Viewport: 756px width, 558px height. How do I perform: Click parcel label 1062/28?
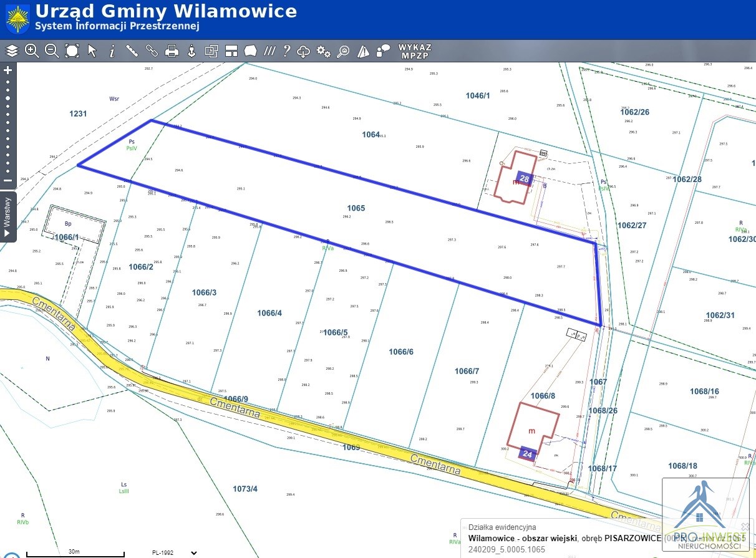coord(687,180)
